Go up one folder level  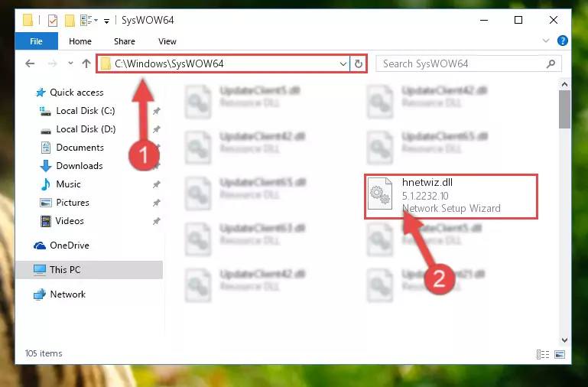pos(86,63)
